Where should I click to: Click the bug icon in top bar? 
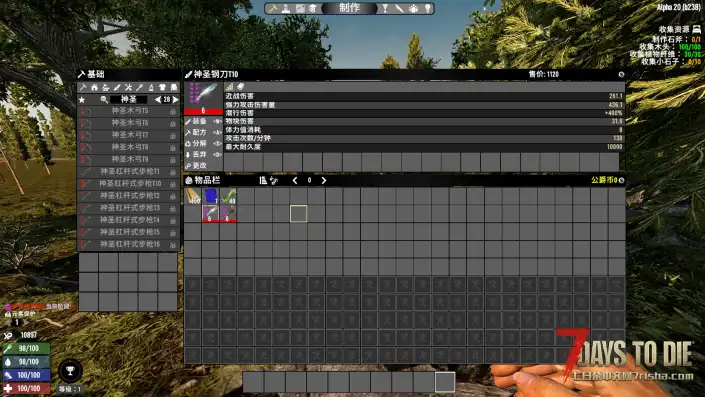413,8
